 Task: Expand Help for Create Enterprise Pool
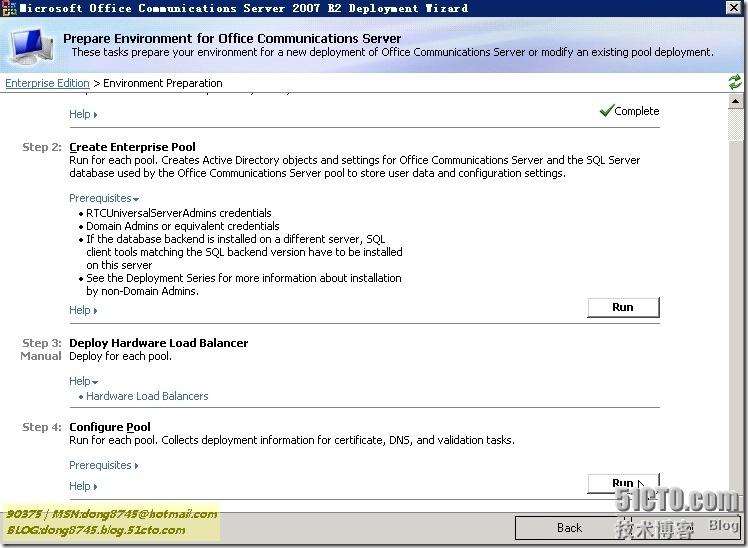(83, 310)
